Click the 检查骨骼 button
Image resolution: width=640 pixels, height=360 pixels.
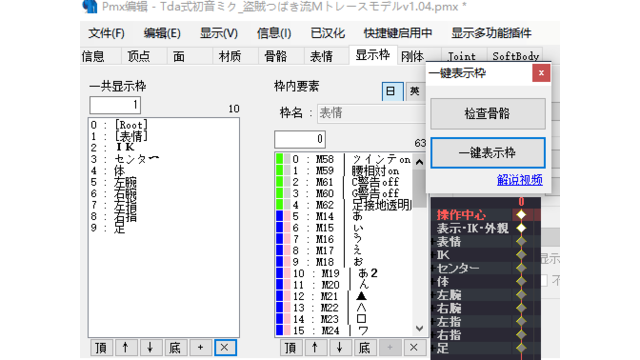click(x=488, y=113)
